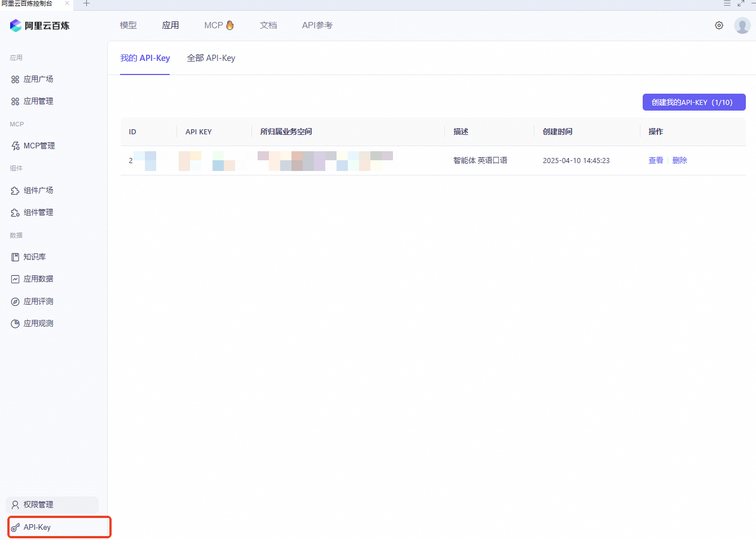The width and height of the screenshot is (756, 540).
Task: Click the MCP管理 sidebar icon
Action: pos(15,146)
